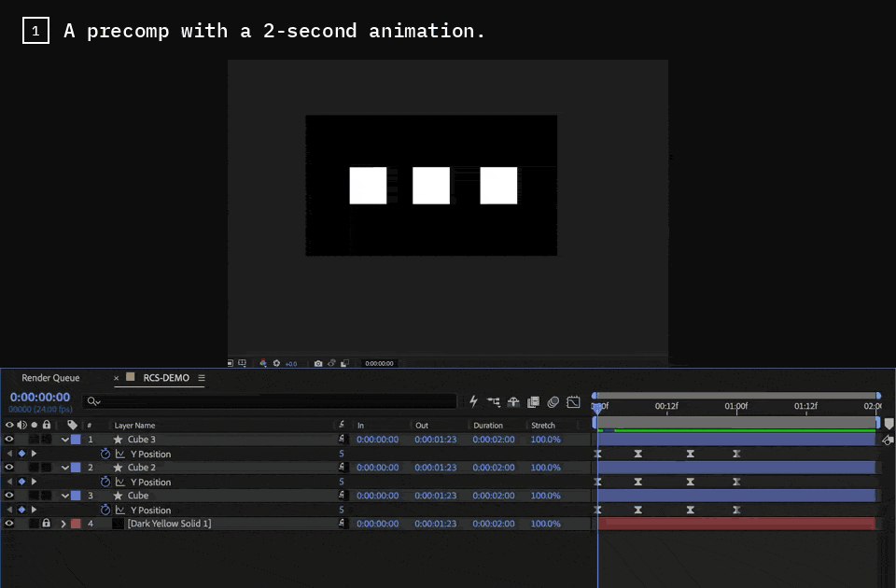Click Dark Yellow Solid Duration 0:00:02:00
Screen dimensions: 896x588
pyautogui.click(x=493, y=524)
